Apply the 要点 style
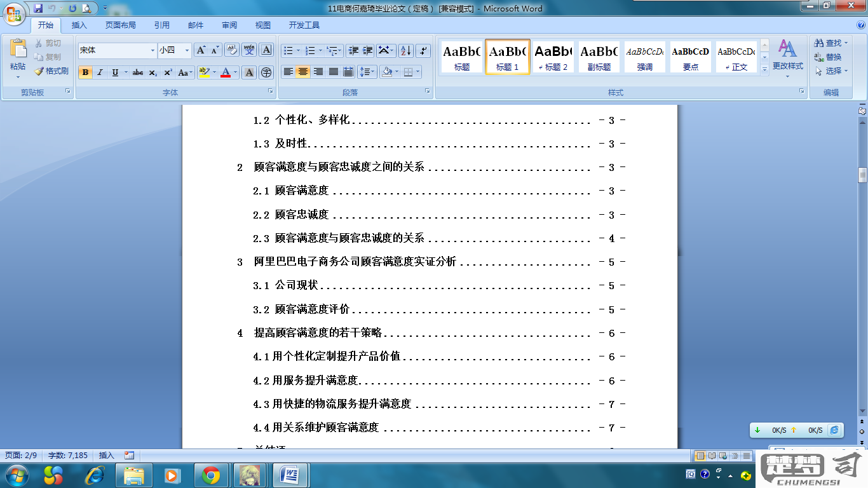The width and height of the screenshot is (868, 488). [691, 57]
